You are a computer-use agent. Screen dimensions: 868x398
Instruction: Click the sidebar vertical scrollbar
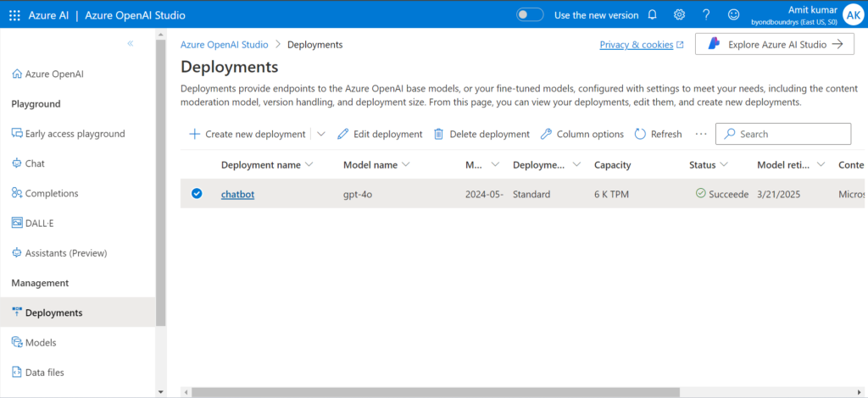(x=160, y=182)
